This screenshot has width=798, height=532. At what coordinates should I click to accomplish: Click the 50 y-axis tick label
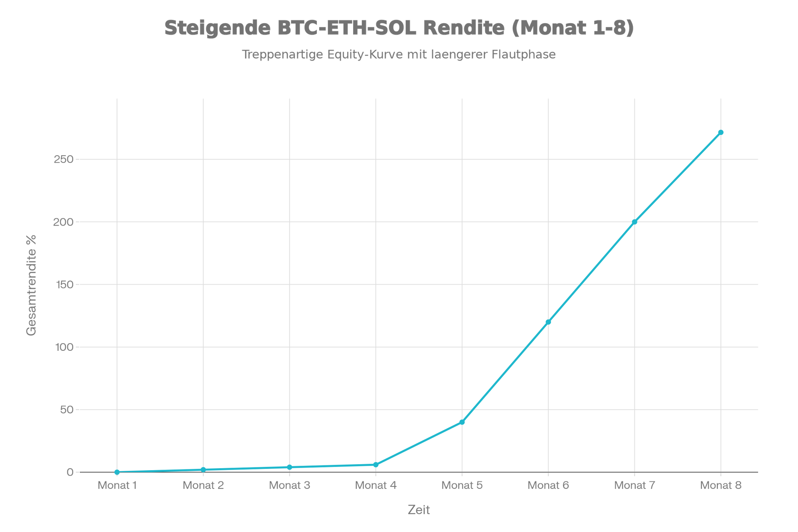tap(67, 410)
